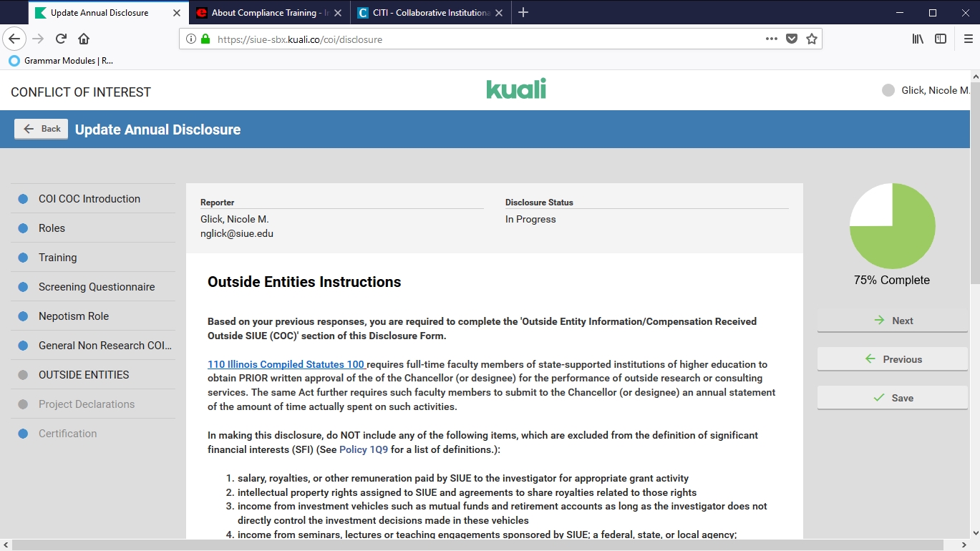Image resolution: width=980 pixels, height=551 pixels.
Task: Click the 75% complete progress pie chart
Action: click(x=892, y=226)
